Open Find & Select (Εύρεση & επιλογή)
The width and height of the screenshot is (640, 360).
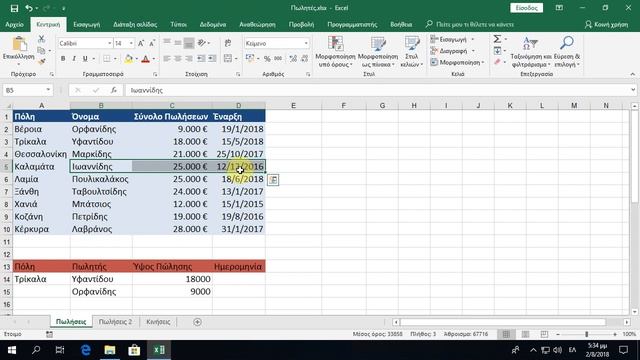567,52
